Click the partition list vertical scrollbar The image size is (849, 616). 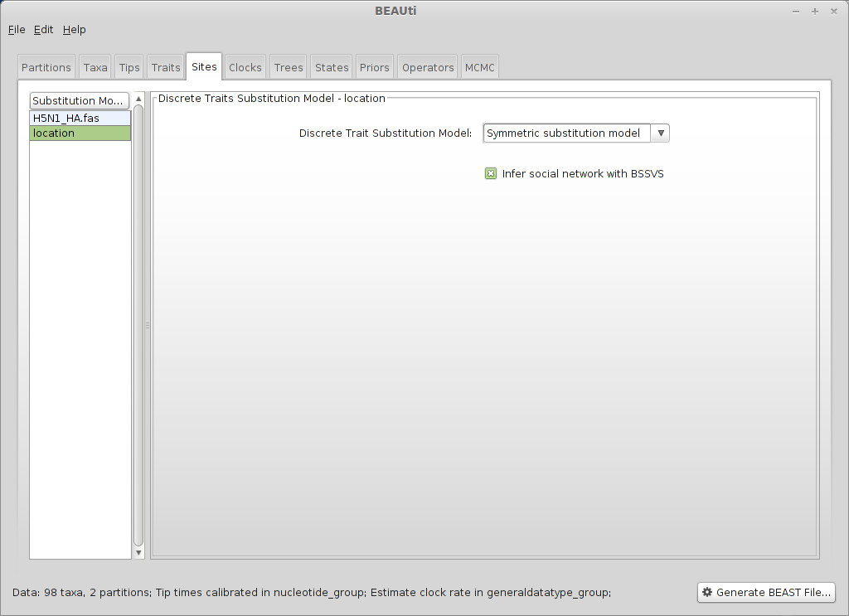pyautogui.click(x=138, y=325)
